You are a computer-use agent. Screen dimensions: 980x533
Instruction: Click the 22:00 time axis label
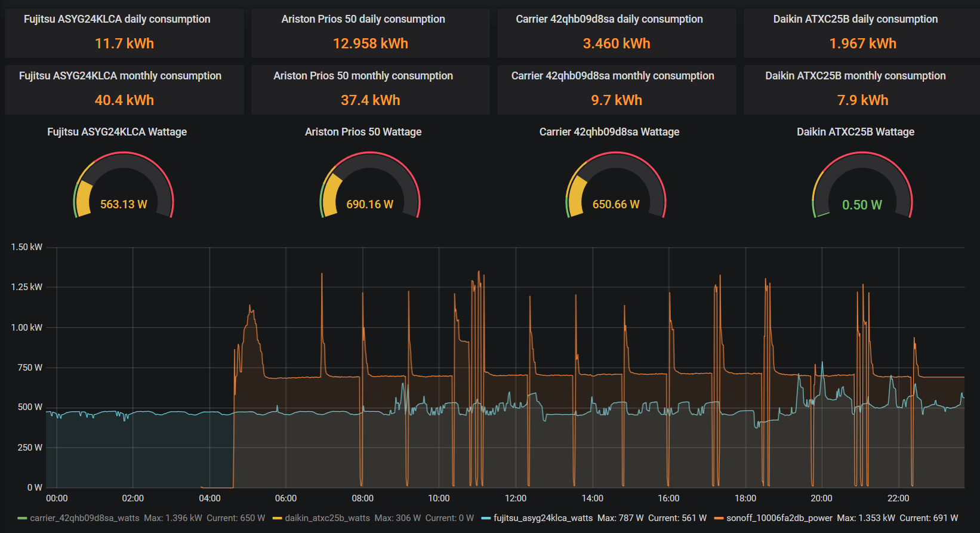pos(898,498)
